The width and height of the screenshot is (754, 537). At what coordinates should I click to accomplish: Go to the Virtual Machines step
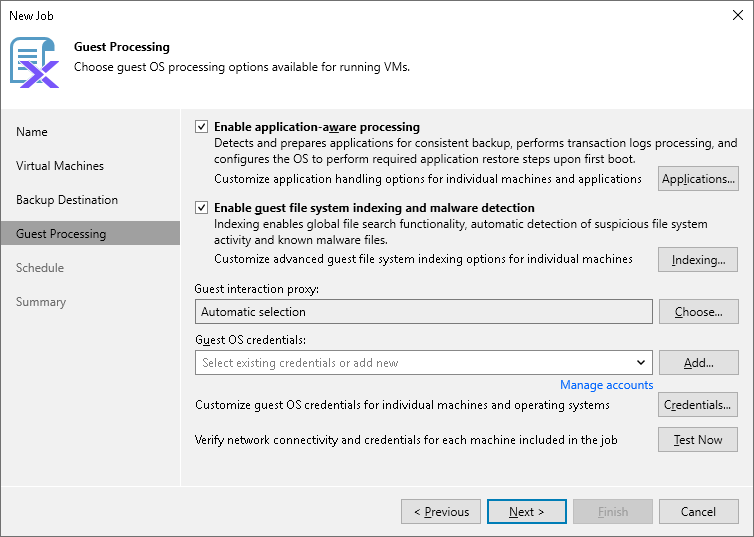tap(60, 166)
